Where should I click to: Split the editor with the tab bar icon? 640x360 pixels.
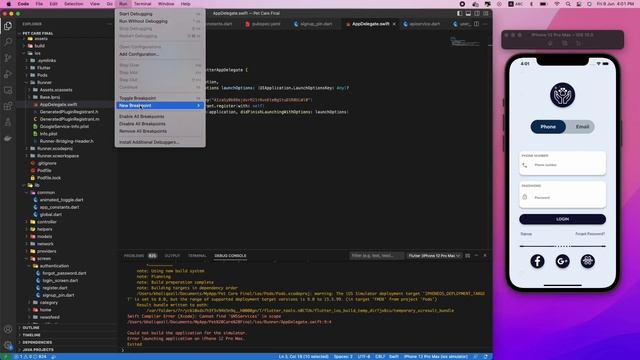point(476,24)
